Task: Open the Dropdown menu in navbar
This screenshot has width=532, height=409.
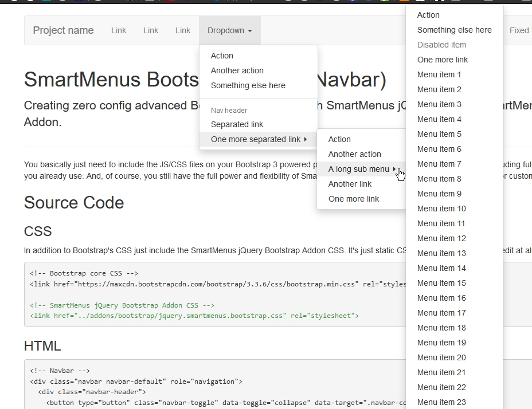Action: (x=229, y=30)
